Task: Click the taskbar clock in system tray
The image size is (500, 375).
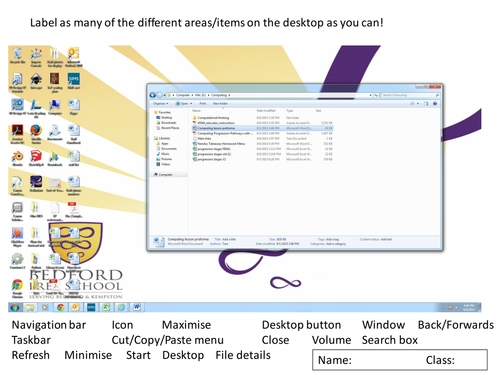Action: click(469, 307)
